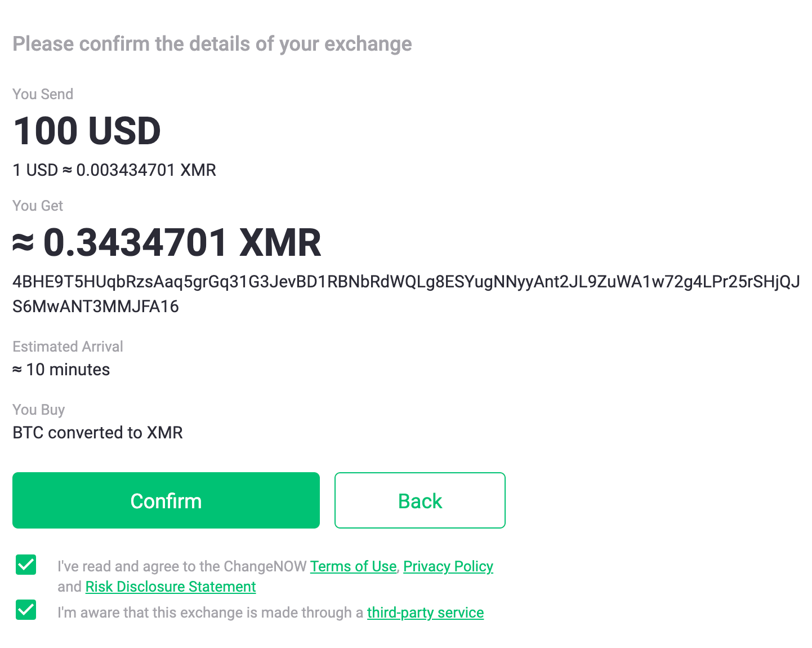Open the Privacy Policy link
The width and height of the screenshot is (812, 648).
tap(448, 566)
